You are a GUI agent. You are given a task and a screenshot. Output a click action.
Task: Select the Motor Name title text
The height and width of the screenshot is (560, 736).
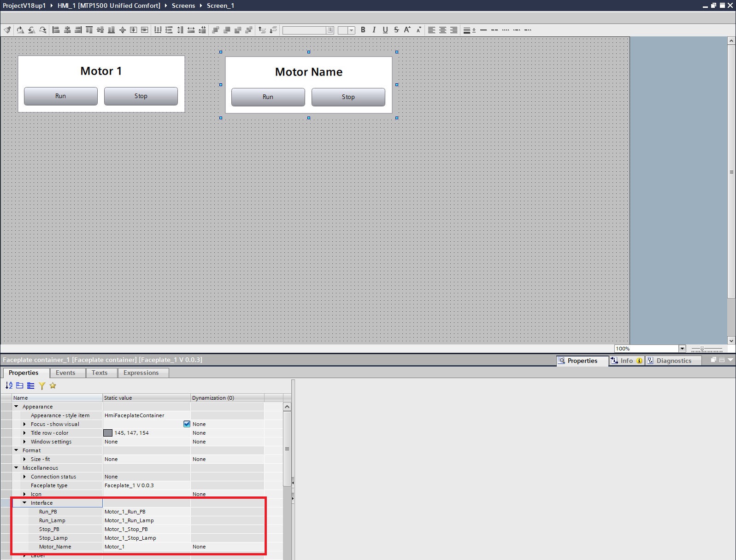click(x=309, y=72)
